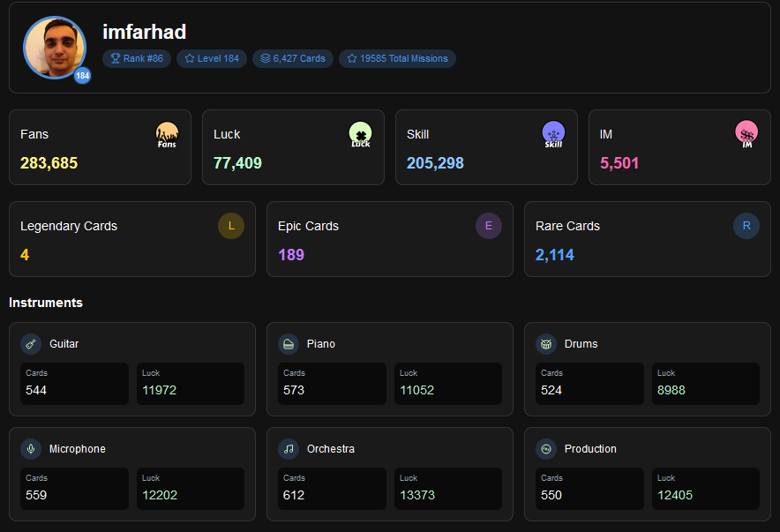Click the Fans crowd icon
Screen dimensions: 780x532
point(167,135)
